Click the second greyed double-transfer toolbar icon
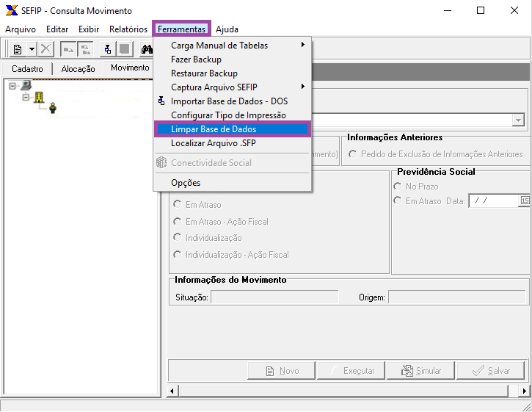Viewport: 532px width, 412px height. pos(86,49)
